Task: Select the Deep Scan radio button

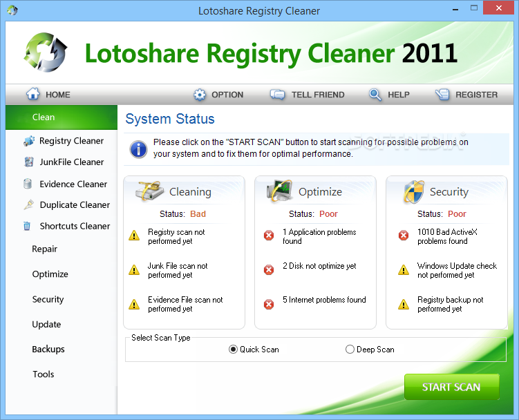Action: point(350,349)
